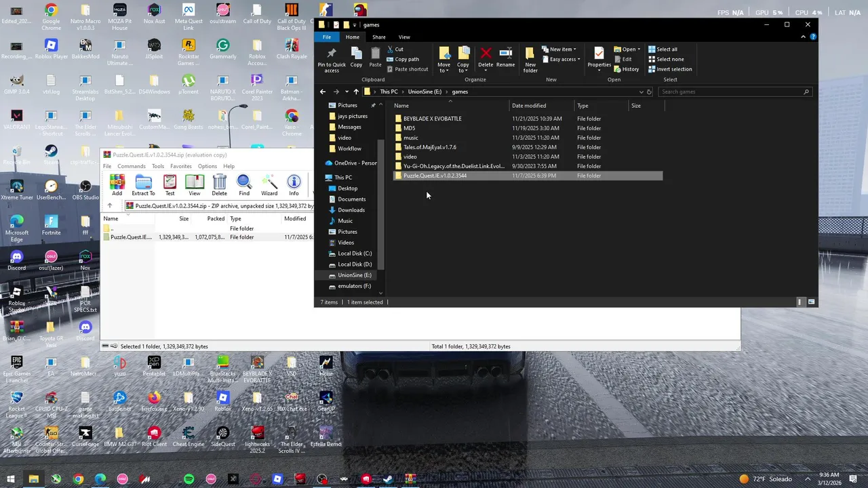The image size is (868, 488).
Task: Sort by Date modified column header
Action: pos(541,106)
